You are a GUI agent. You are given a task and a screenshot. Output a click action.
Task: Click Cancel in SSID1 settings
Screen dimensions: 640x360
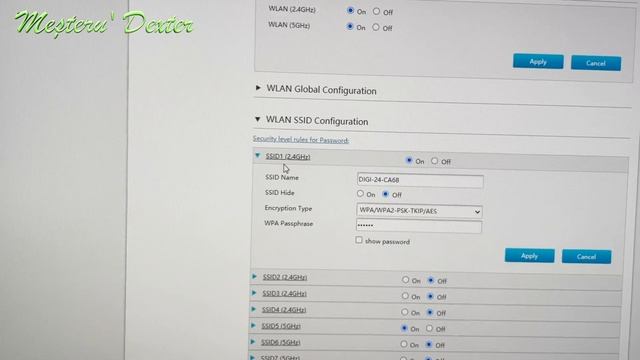pos(587,257)
